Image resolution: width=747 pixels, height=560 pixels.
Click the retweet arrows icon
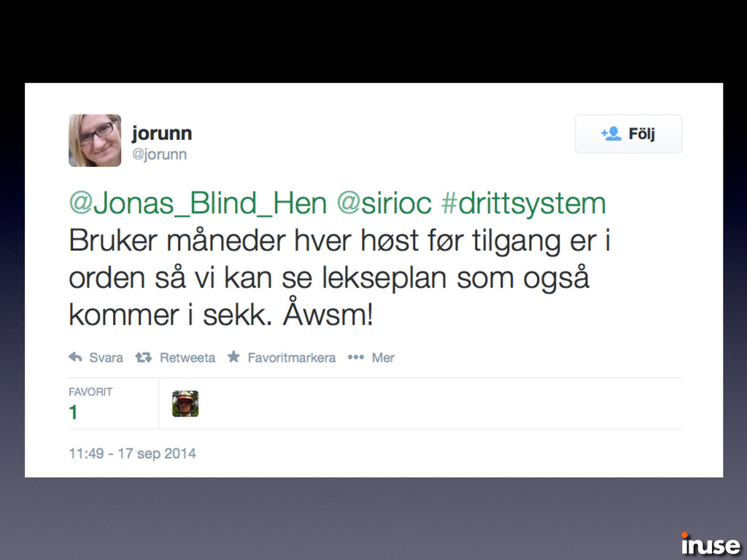pyautogui.click(x=144, y=357)
